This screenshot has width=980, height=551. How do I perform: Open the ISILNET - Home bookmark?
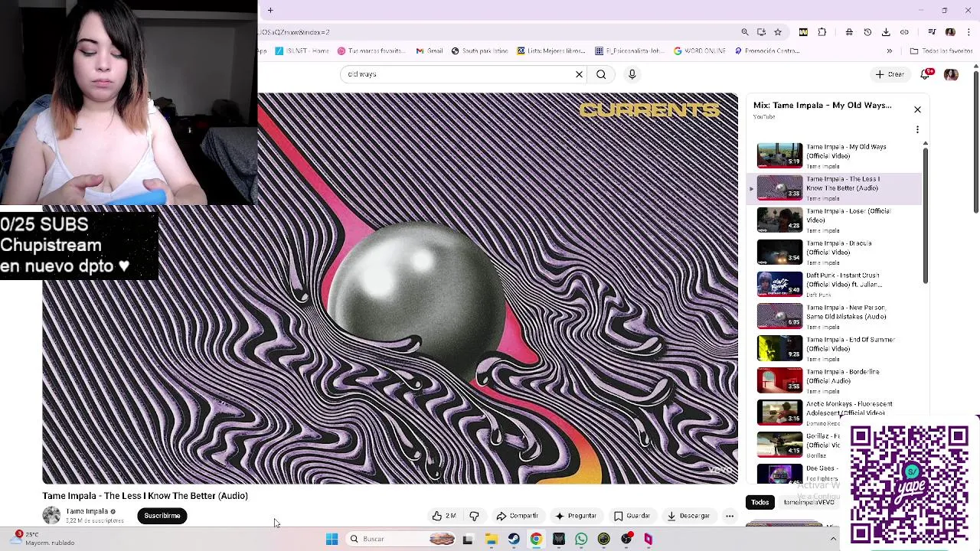click(x=302, y=51)
